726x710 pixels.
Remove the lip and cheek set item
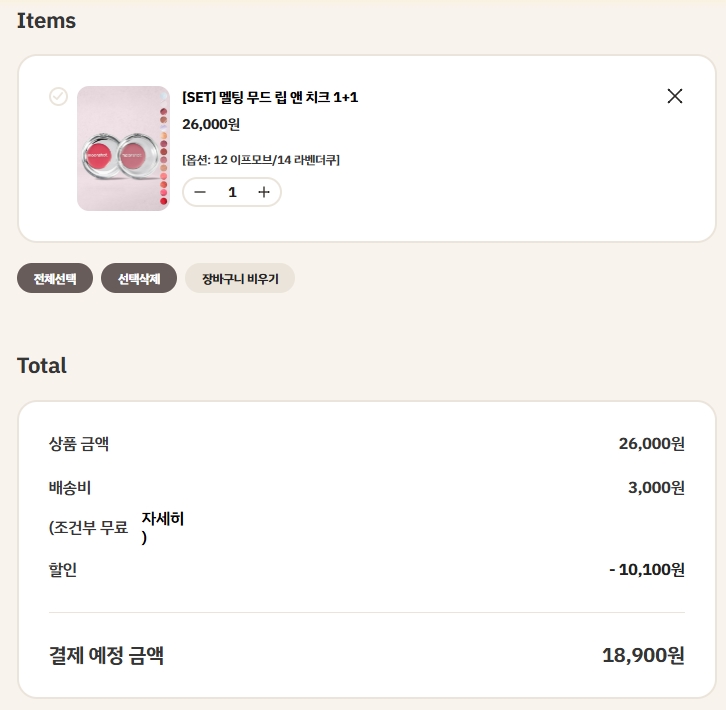point(675,96)
